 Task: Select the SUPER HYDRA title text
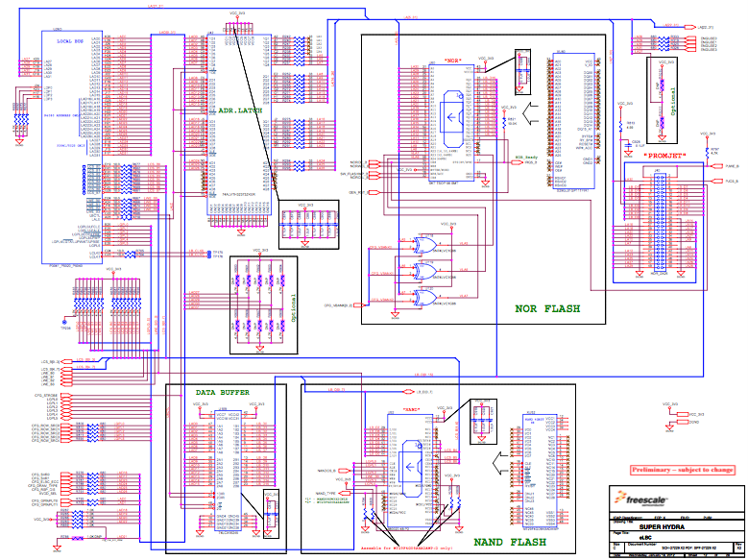pyautogui.click(x=662, y=527)
